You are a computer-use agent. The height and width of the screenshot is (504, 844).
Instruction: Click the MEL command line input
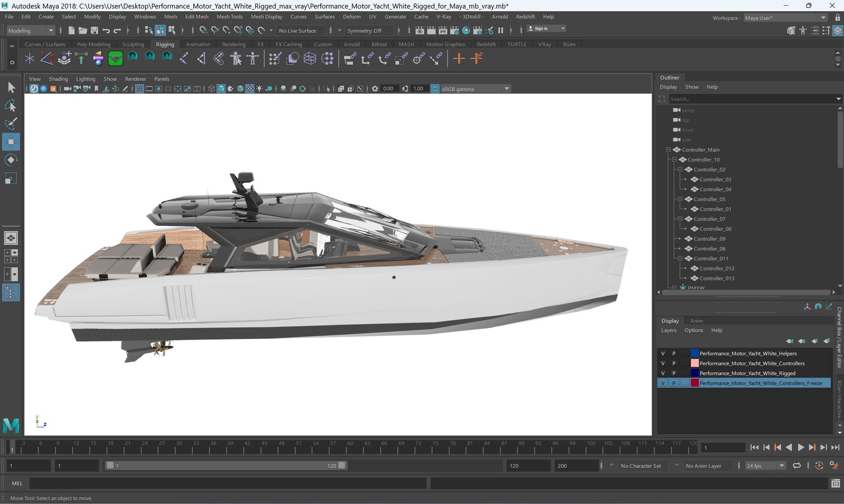(x=228, y=483)
